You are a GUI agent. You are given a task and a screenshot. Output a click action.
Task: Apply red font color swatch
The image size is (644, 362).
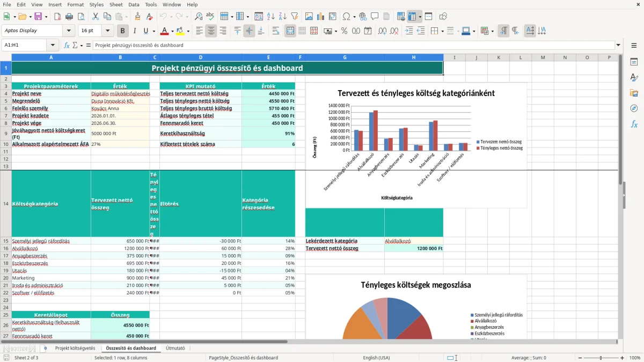pyautogui.click(x=164, y=31)
